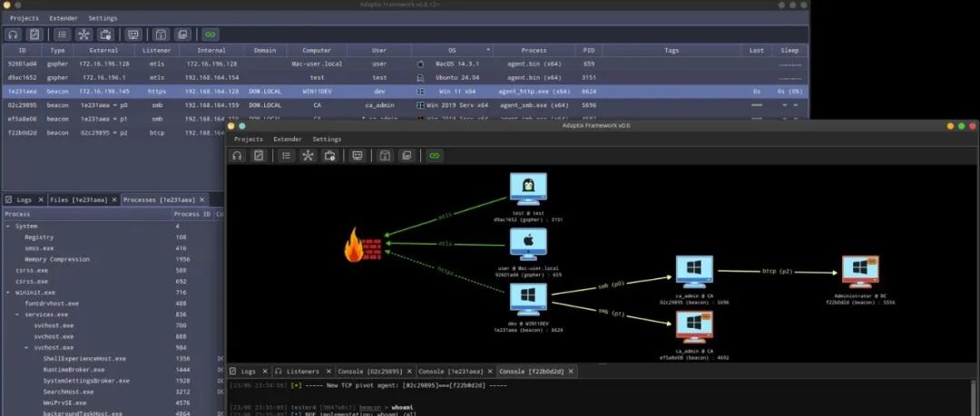980x416 pixels.
Task: Switch to Processes [1e231aea] tab
Action: [159, 200]
